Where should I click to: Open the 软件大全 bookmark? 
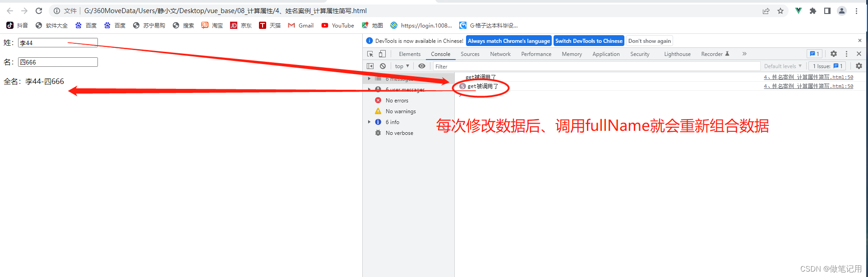pyautogui.click(x=51, y=25)
